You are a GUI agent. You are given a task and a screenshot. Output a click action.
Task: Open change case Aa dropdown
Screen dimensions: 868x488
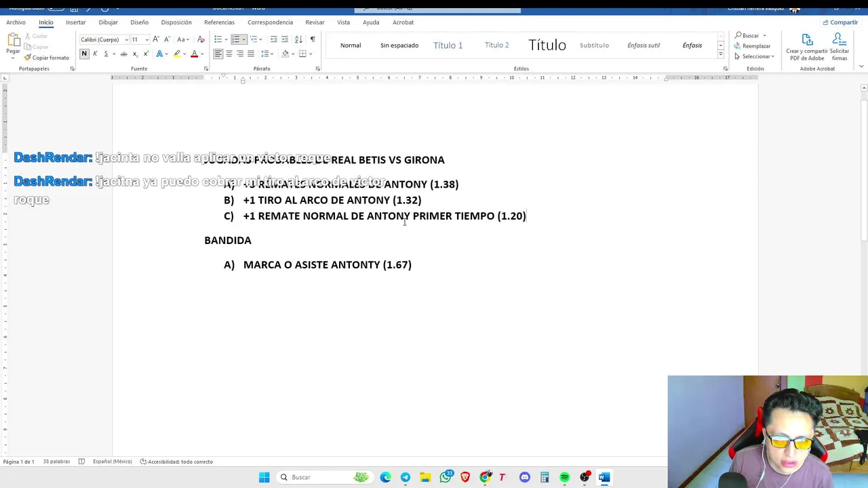pos(182,39)
